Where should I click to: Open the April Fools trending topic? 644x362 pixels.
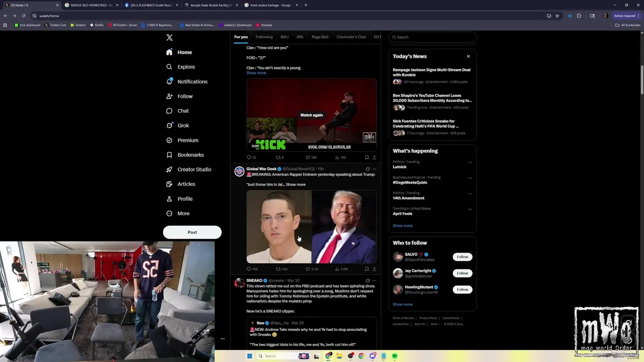[x=403, y=214]
